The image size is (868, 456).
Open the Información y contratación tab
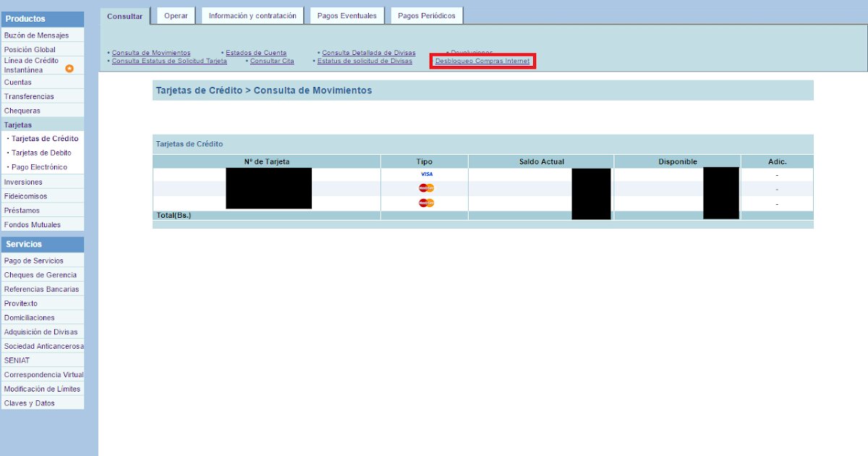(x=252, y=16)
